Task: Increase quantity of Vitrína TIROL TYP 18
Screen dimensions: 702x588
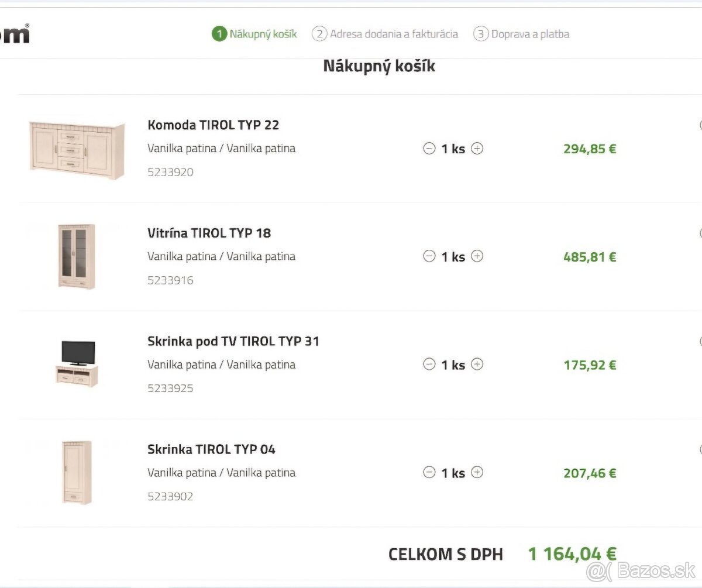Action: point(477,256)
